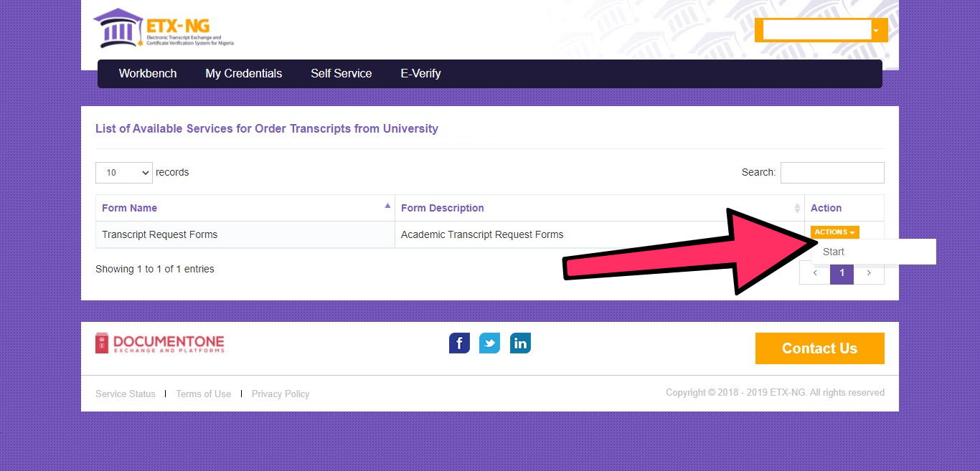Click inside the Search field
This screenshot has height=471, width=980.
pyautogui.click(x=832, y=172)
